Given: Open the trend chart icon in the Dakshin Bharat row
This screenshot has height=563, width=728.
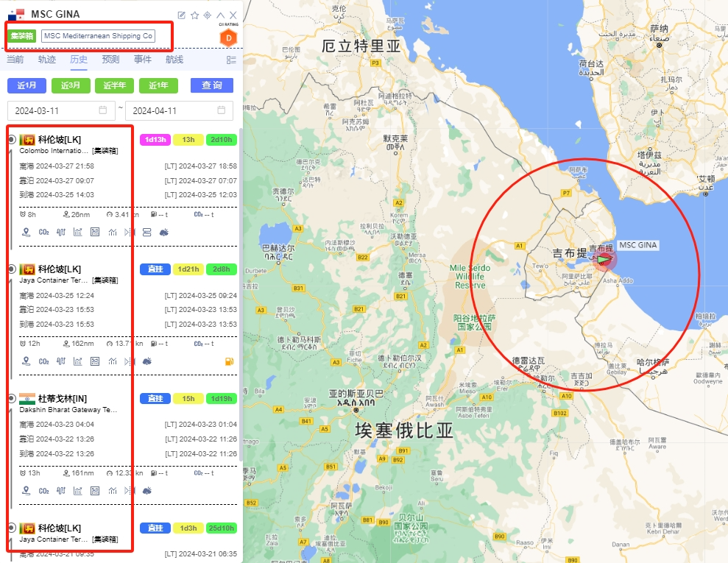Looking at the screenshot, I should 113,491.
